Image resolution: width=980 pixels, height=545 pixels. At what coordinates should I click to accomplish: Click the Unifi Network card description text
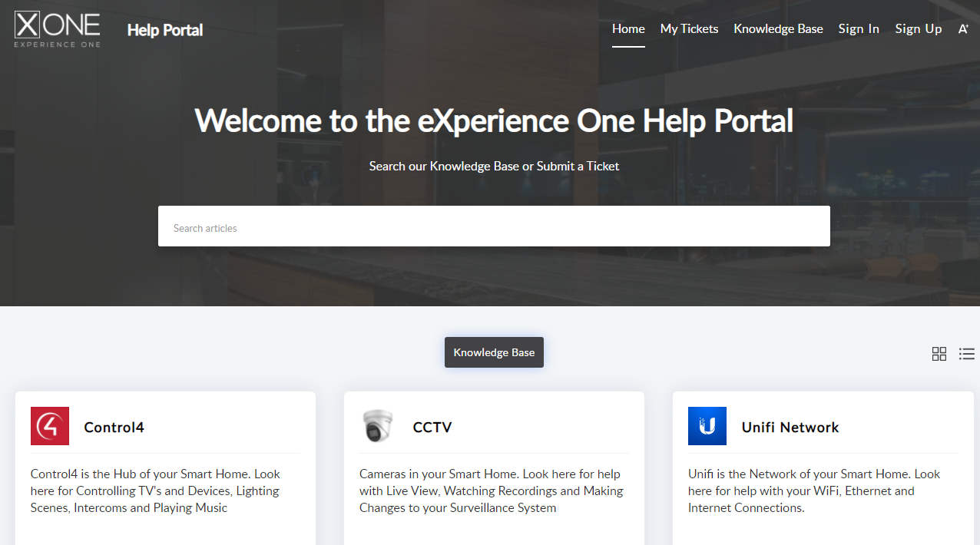(x=813, y=490)
